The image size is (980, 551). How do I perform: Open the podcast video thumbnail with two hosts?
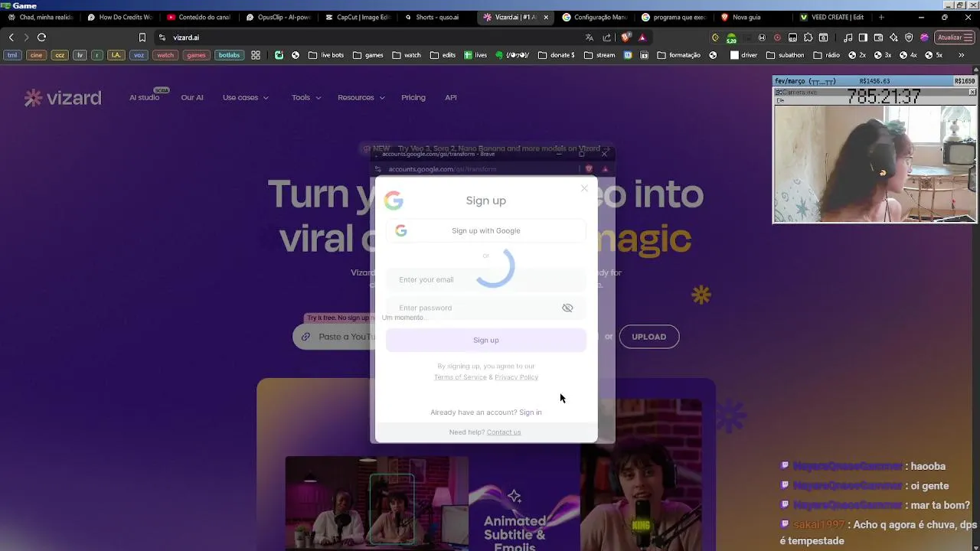(377, 503)
